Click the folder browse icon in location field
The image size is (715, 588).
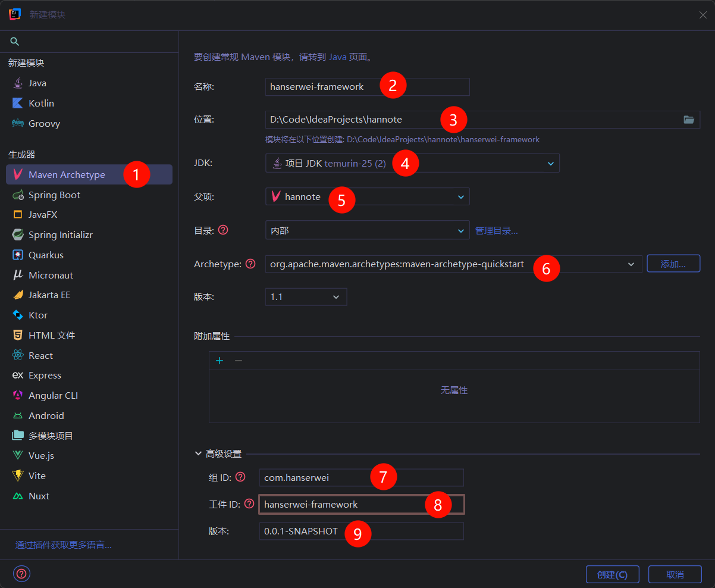[x=689, y=120]
